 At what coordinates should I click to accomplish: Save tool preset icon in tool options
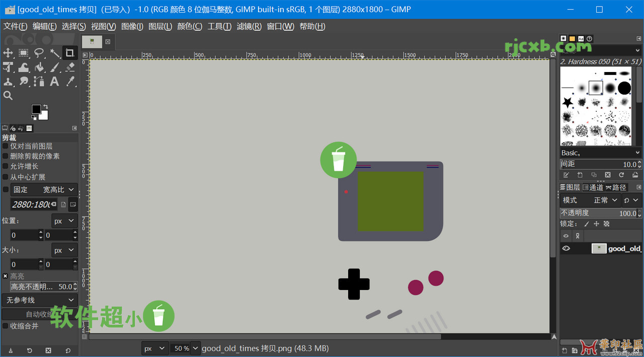pyautogui.click(x=11, y=350)
